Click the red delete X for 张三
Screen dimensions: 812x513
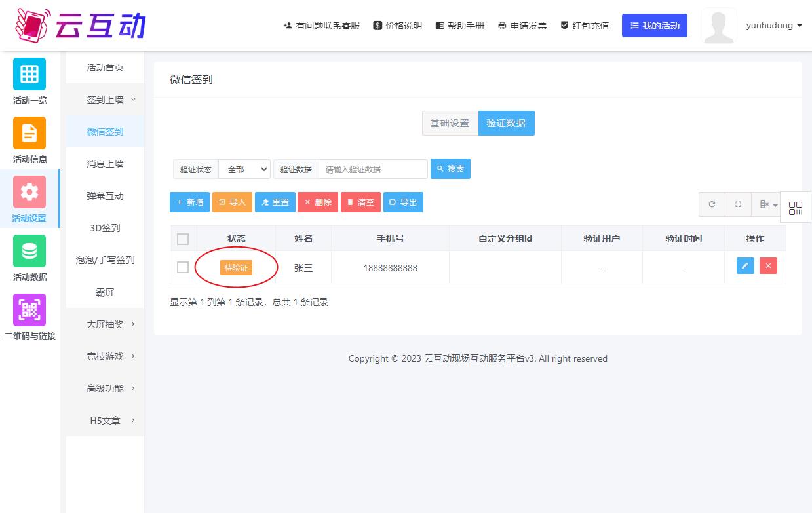tap(768, 265)
